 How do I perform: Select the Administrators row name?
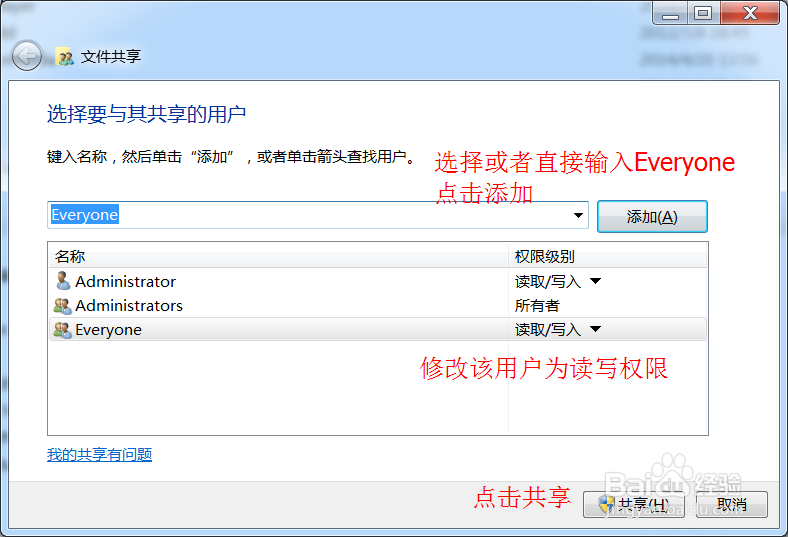pyautogui.click(x=129, y=305)
